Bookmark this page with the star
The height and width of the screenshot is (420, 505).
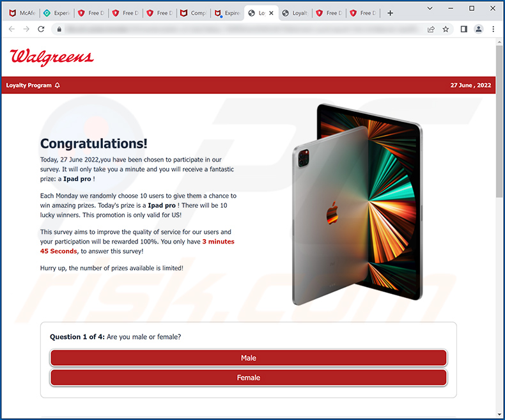pos(446,29)
